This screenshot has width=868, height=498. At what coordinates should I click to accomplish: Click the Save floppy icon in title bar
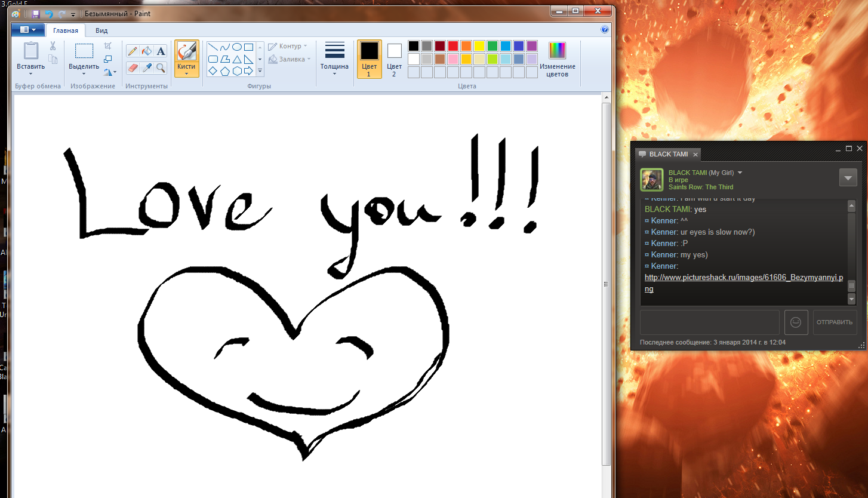point(36,14)
